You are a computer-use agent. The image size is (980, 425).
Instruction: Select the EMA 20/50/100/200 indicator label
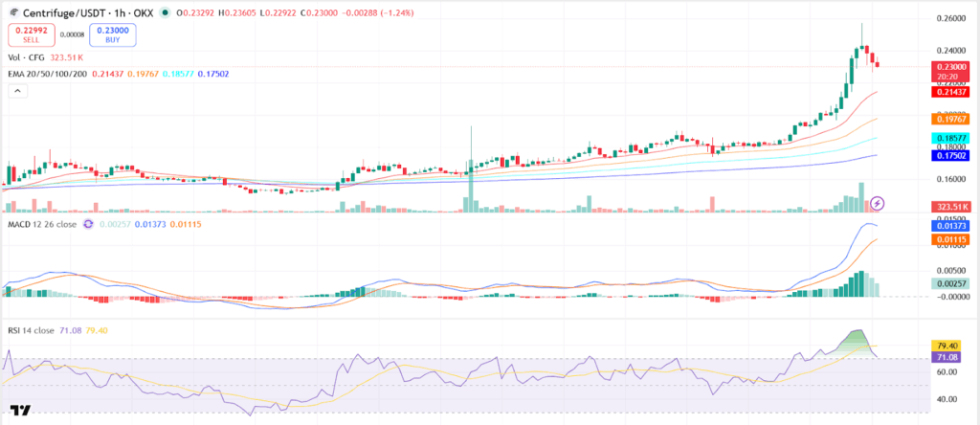click(48, 74)
